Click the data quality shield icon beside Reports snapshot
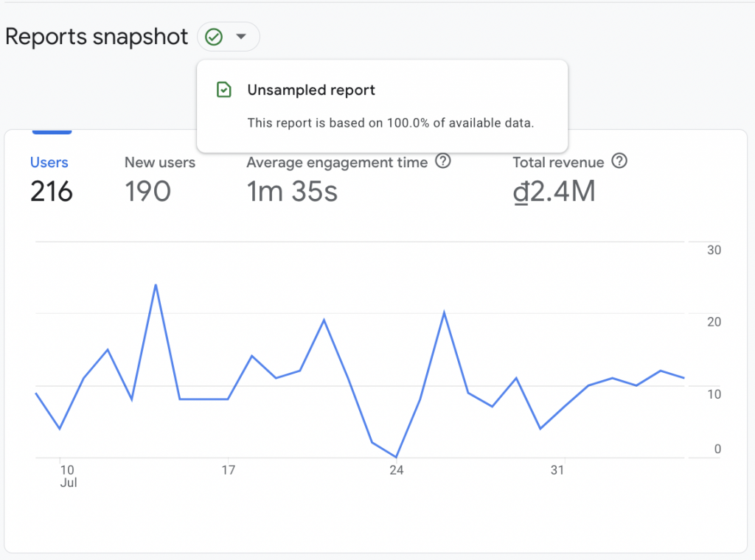 pos(214,37)
